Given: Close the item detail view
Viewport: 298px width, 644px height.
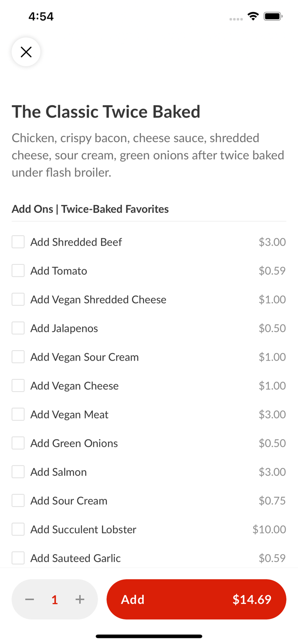Looking at the screenshot, I should point(26,52).
